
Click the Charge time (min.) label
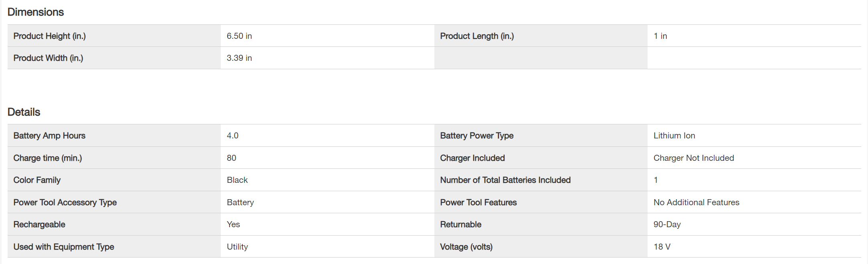48,158
